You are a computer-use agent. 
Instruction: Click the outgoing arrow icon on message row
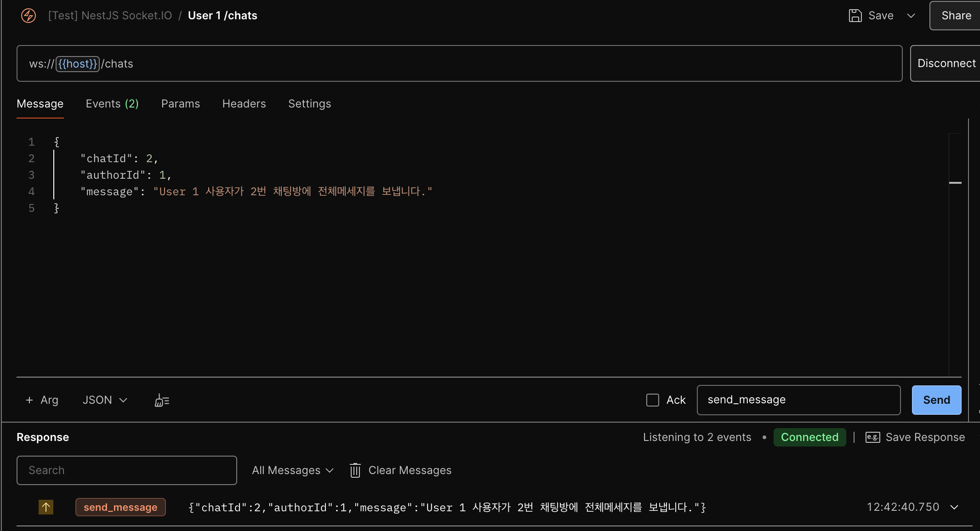[46, 507]
